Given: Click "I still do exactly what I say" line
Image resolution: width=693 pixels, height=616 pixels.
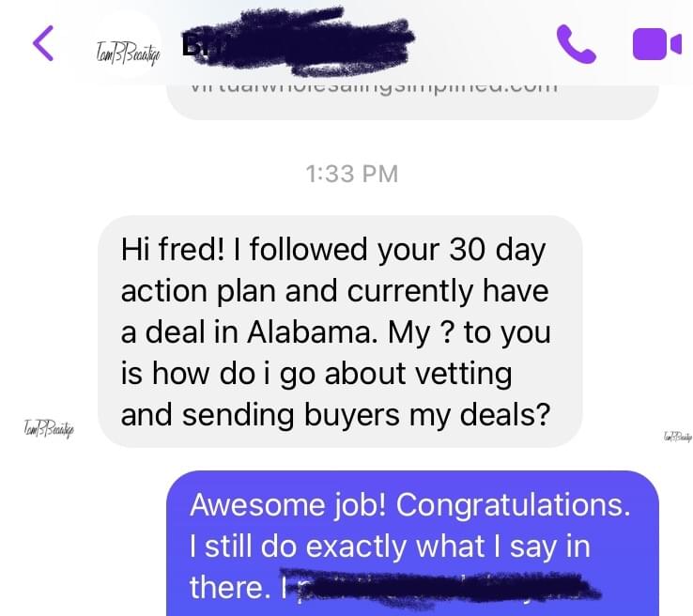Looking at the screenshot, I should coord(390,546).
